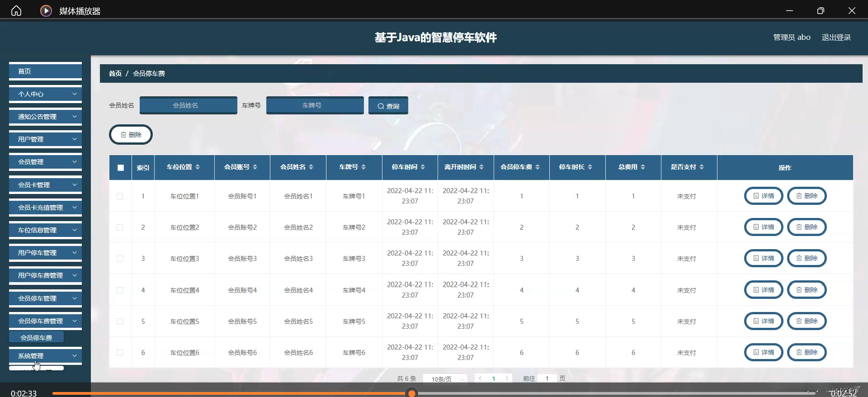The height and width of the screenshot is (397, 868).
Task: Check the checkbox for row 5
Action: [120, 321]
